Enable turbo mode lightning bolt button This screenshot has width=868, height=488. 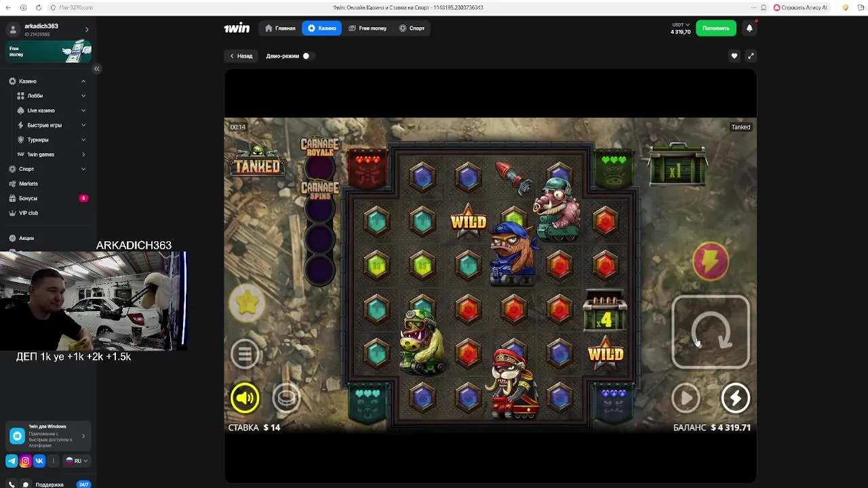click(736, 398)
